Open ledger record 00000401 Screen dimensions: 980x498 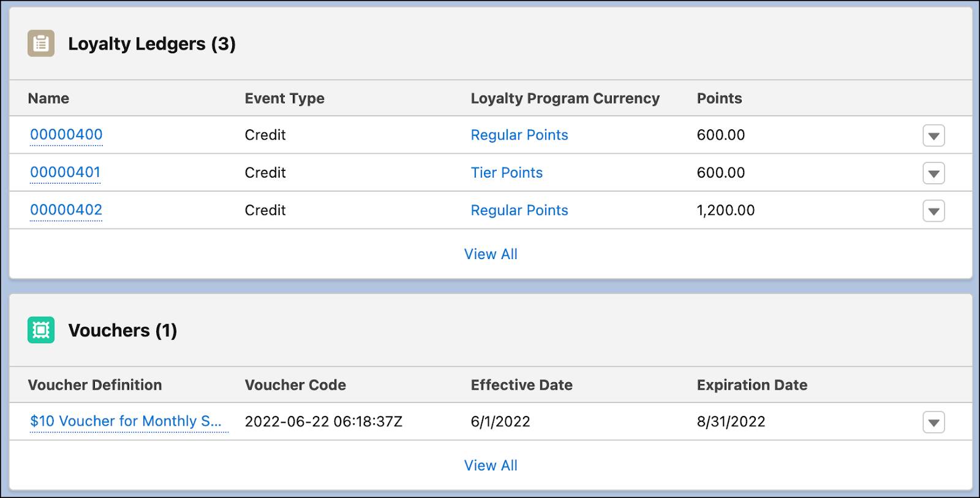click(66, 172)
